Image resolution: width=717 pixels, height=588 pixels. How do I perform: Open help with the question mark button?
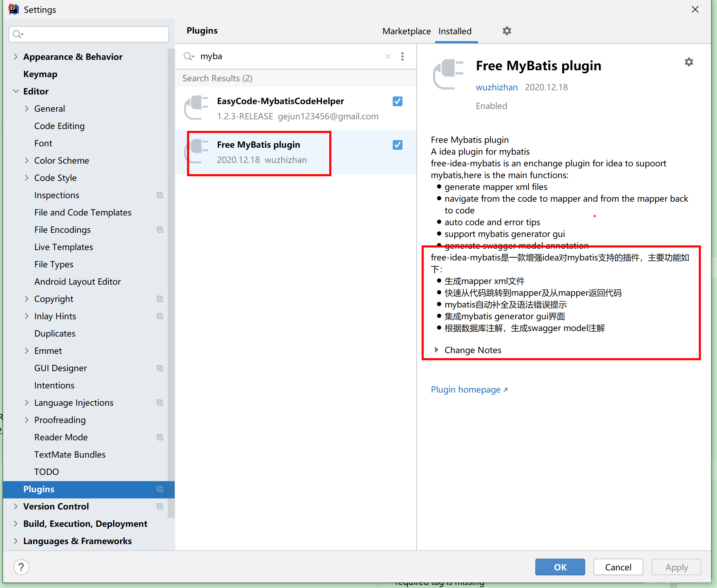coord(21,567)
